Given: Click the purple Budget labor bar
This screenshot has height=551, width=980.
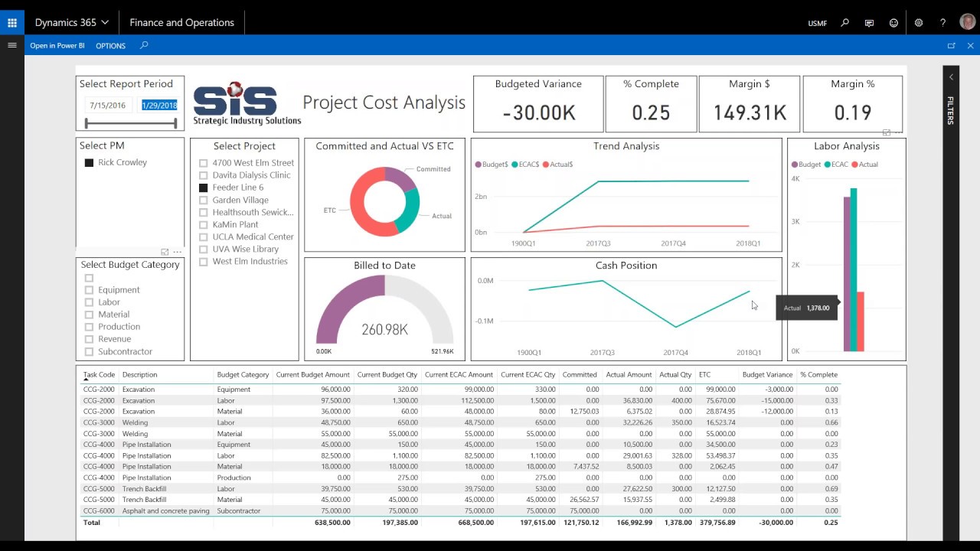Looking at the screenshot, I should 847,274.
